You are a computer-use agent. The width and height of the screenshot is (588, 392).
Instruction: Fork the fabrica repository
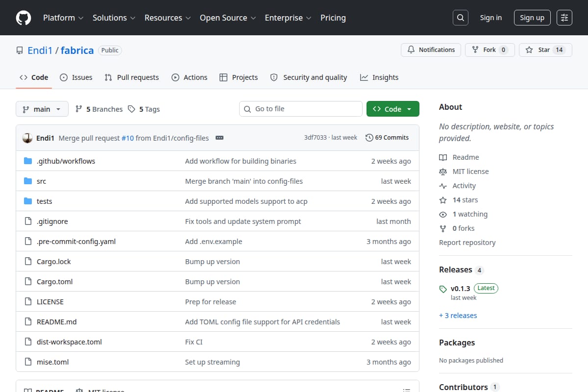click(490, 50)
